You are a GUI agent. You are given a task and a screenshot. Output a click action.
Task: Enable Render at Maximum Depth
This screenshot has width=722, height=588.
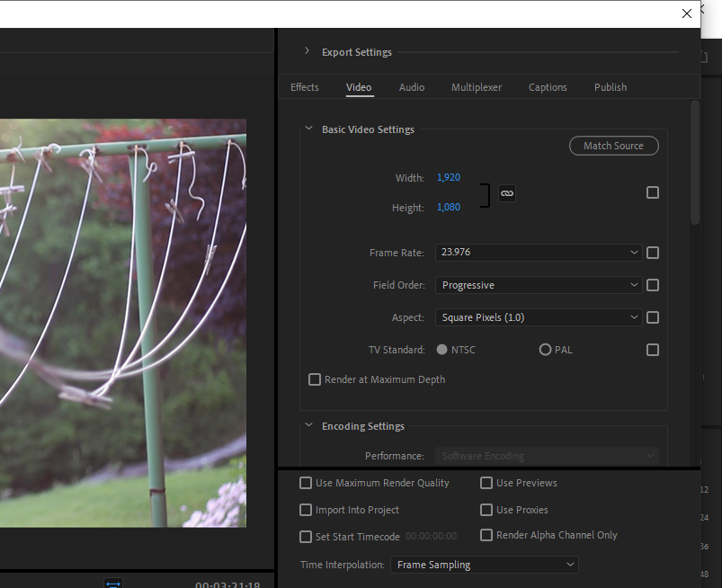[314, 379]
